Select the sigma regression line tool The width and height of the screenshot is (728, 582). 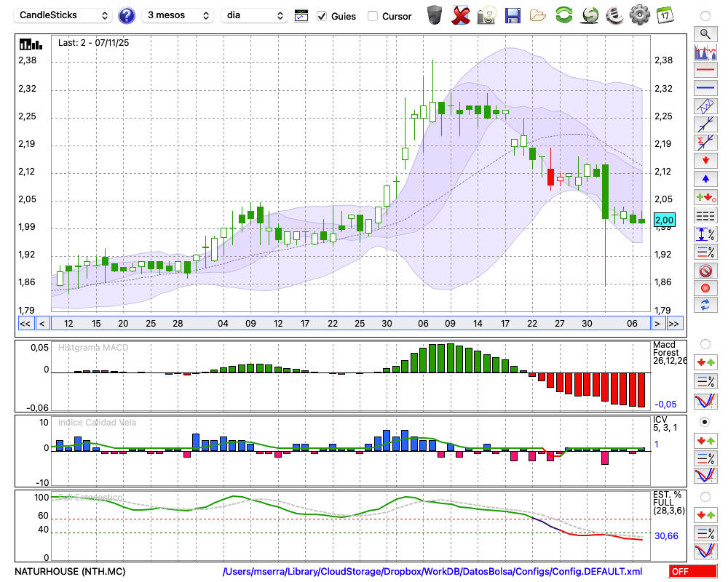coord(705,143)
